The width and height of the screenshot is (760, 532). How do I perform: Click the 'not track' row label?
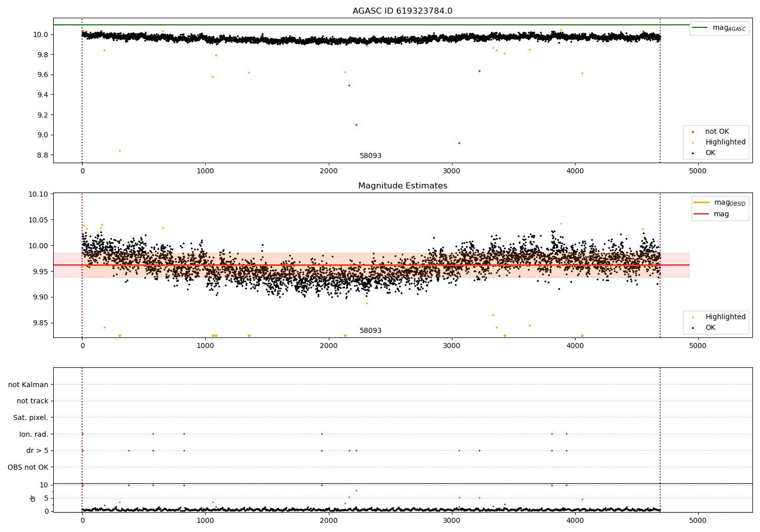pyautogui.click(x=32, y=401)
